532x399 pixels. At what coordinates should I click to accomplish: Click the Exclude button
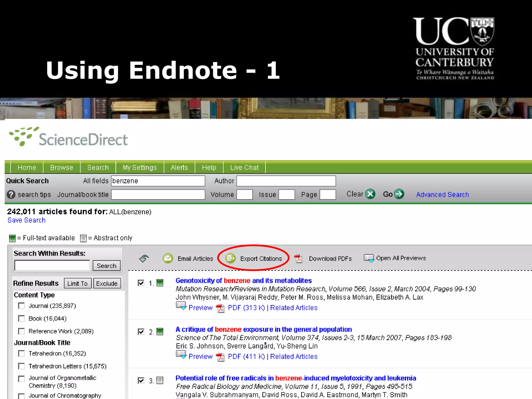coord(107,283)
